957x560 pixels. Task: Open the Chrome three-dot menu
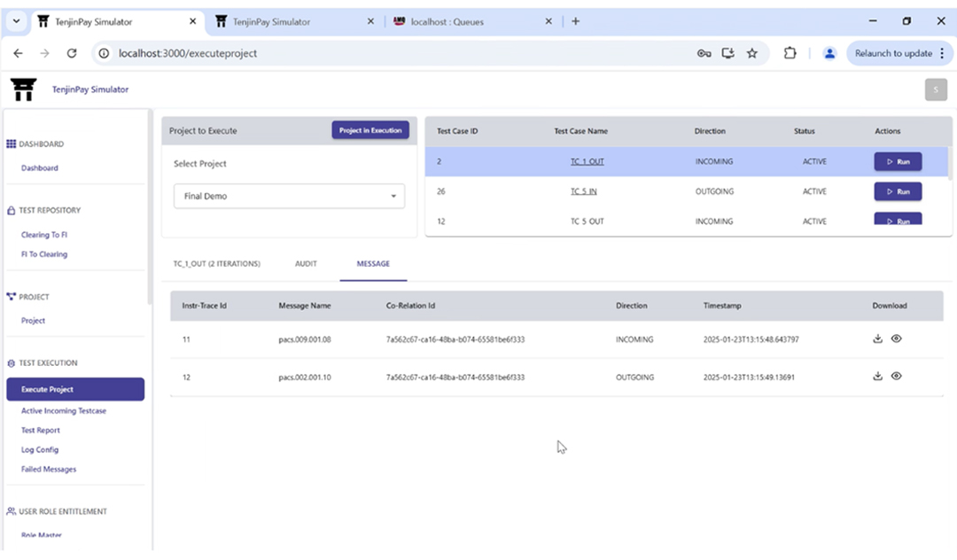[942, 53]
